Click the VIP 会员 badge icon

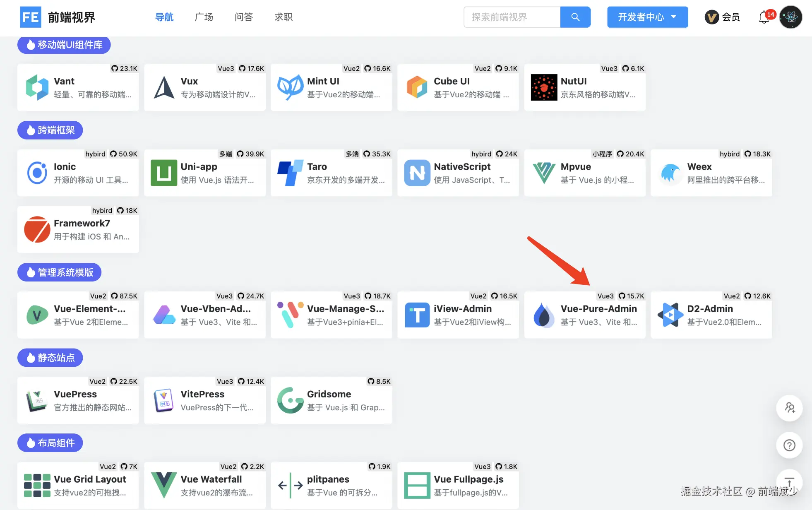(x=711, y=17)
